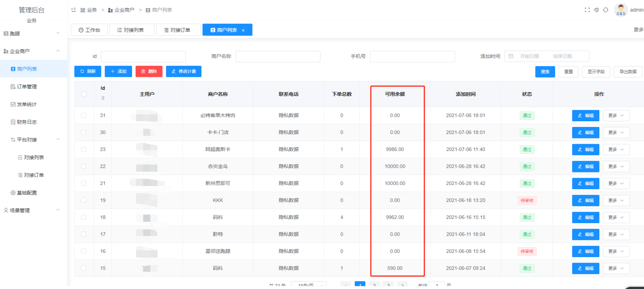644x289 pixels.
Task: Open the admin avatar profile
Action: (621, 10)
